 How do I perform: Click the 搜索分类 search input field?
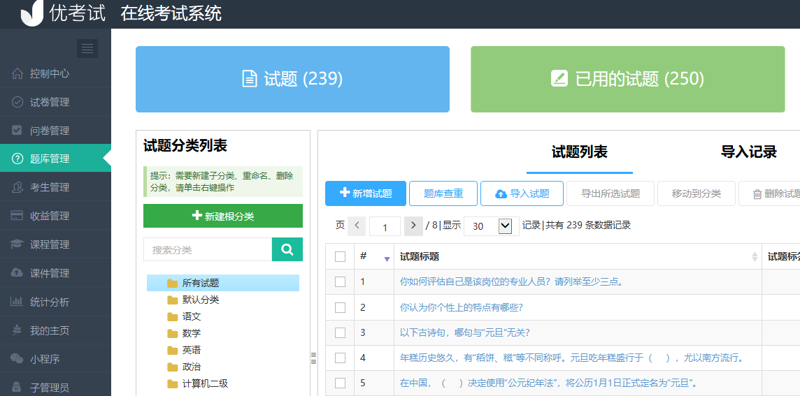(208, 250)
